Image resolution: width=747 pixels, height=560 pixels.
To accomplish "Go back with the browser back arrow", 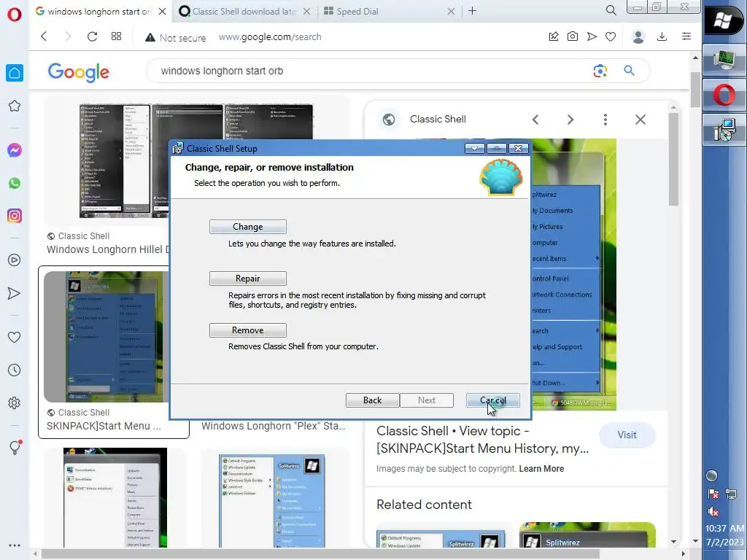I will click(x=44, y=36).
